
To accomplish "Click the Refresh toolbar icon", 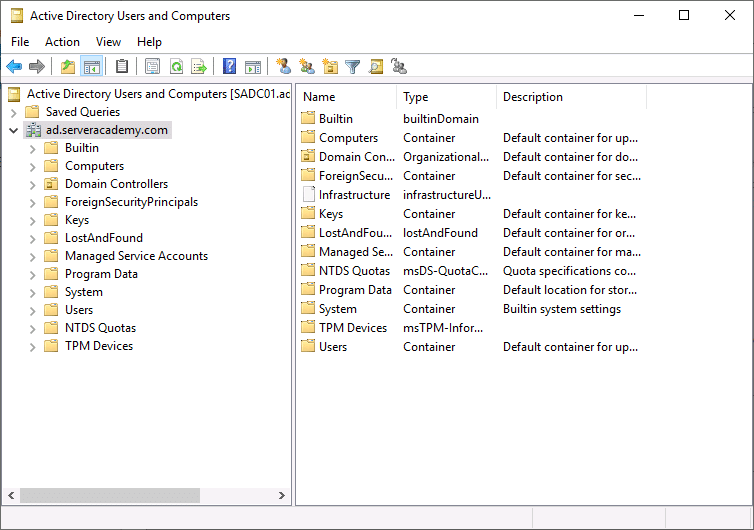I will coord(176,66).
